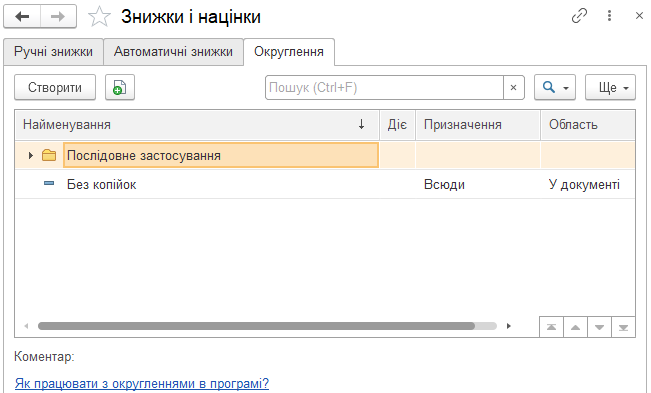
Task: Open the three-dot options menu
Action: [609, 16]
